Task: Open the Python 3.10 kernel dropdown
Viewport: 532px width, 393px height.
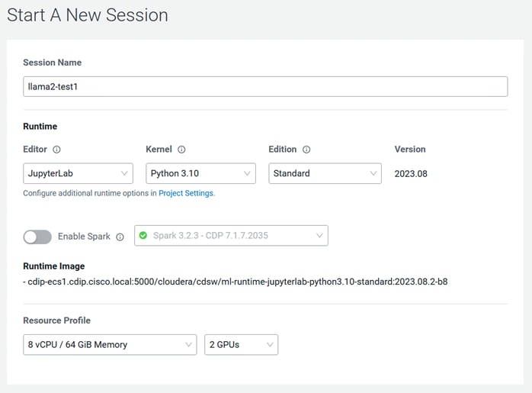Action: (x=201, y=173)
